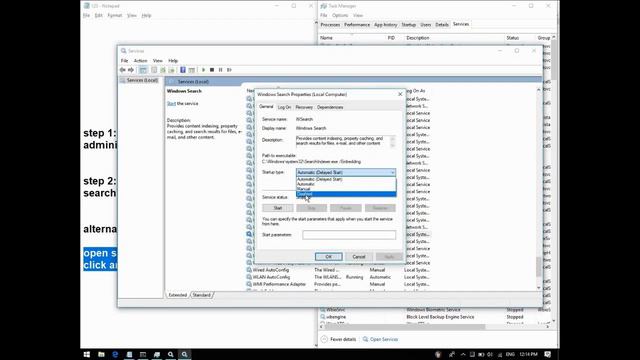Screen dimensions: 640x360
Task: Select Wired AutoConfig service row
Action: (338, 270)
